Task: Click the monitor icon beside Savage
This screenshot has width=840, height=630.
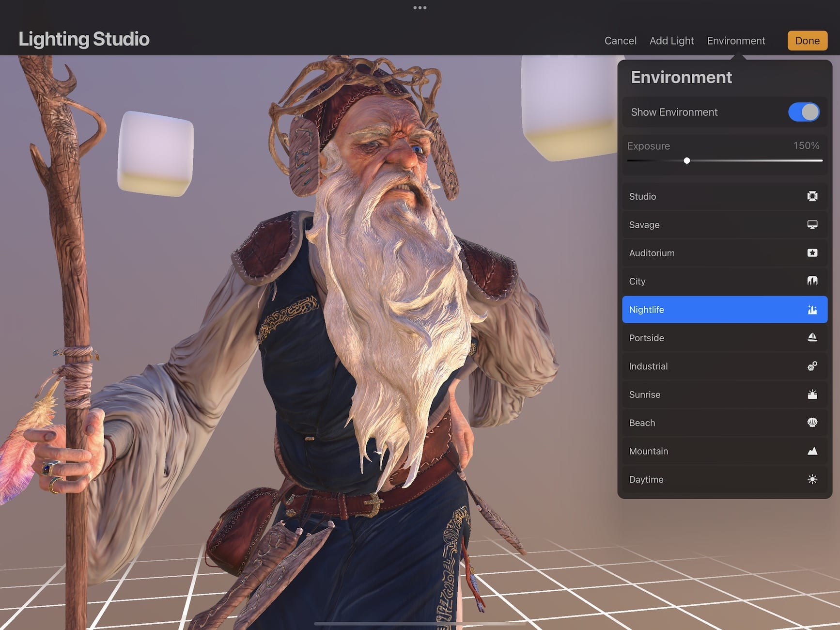Action: pyautogui.click(x=812, y=224)
